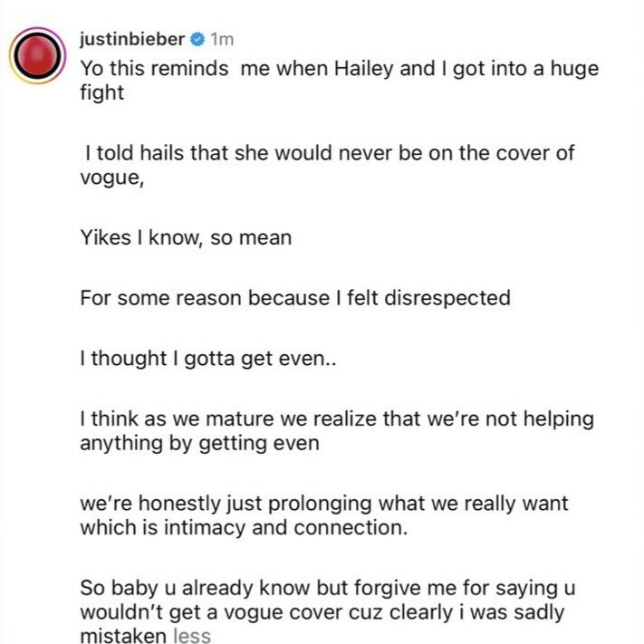Click the 1m post timestamp
644x644 pixels.
coord(222,39)
